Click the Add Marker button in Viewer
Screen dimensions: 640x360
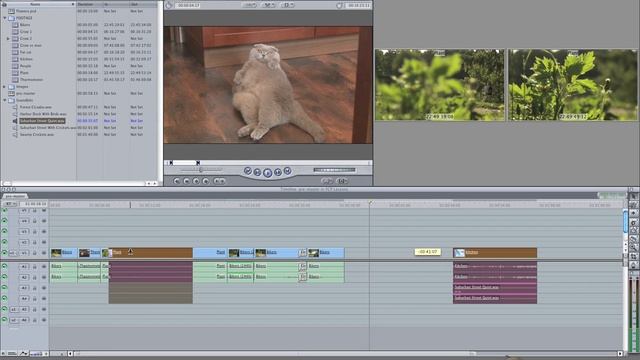206,181
